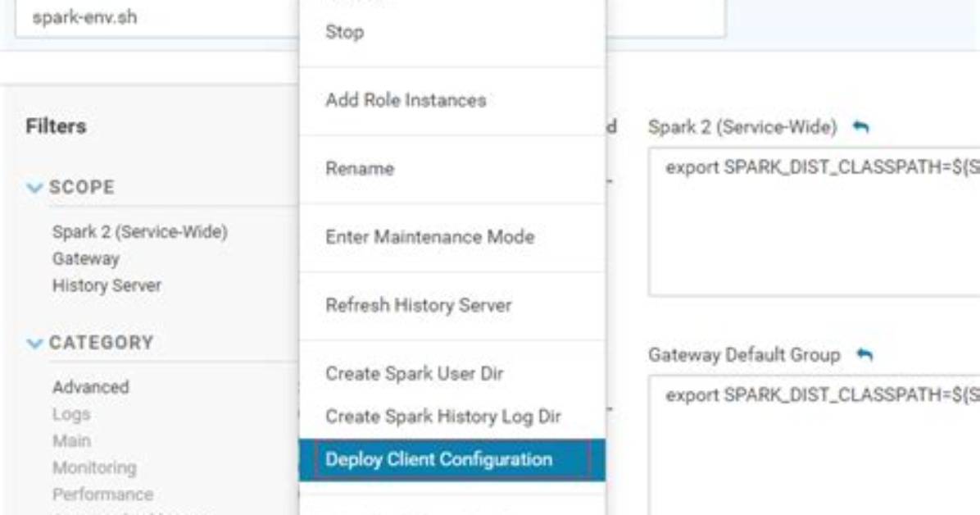Viewport: 980px width, 515px height.
Task: Click Deploy Client Configuration
Action: (451, 460)
